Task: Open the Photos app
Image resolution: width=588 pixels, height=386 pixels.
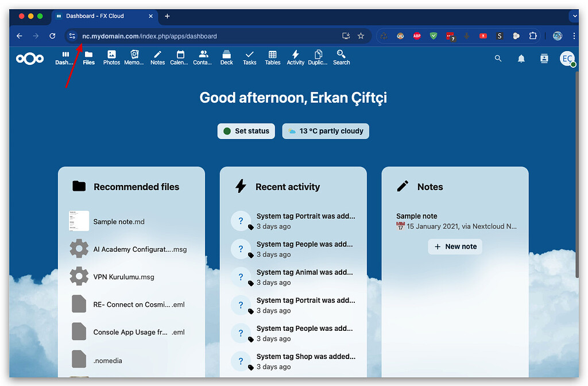Action: point(111,57)
